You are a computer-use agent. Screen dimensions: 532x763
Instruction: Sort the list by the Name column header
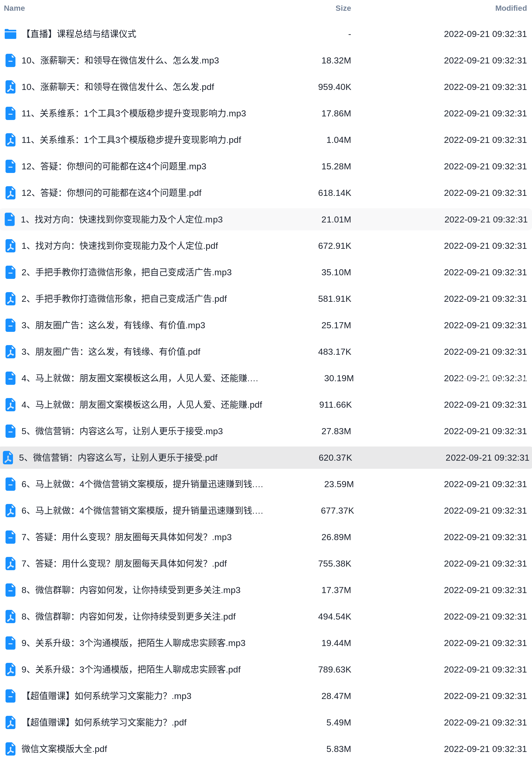[14, 8]
